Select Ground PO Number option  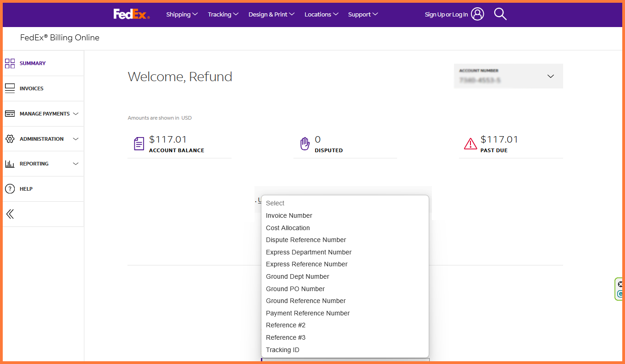click(x=345, y=289)
